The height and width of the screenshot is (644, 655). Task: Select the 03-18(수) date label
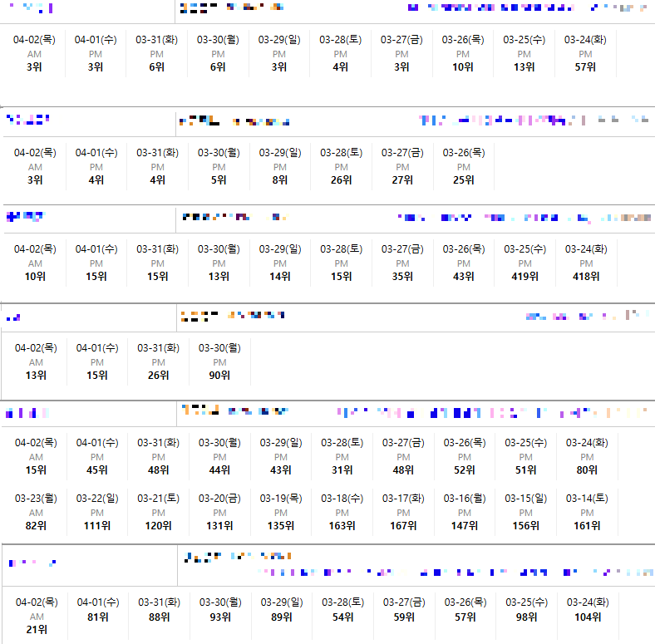pos(342,499)
